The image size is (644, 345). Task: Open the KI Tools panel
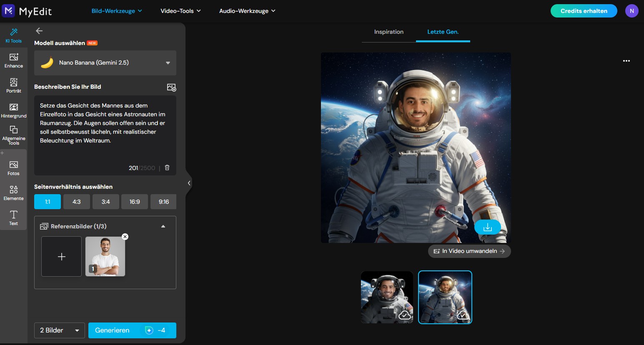(x=13, y=35)
